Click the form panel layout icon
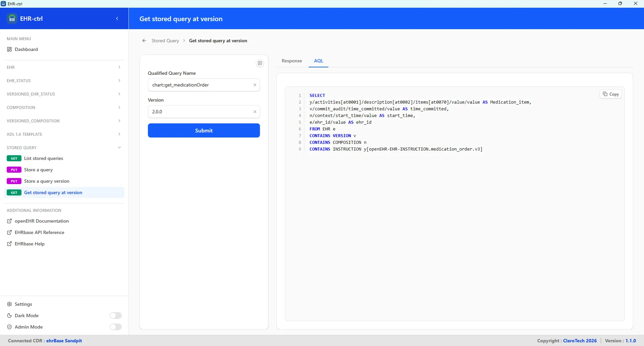Viewport: 644px width, 346px height. click(260, 63)
